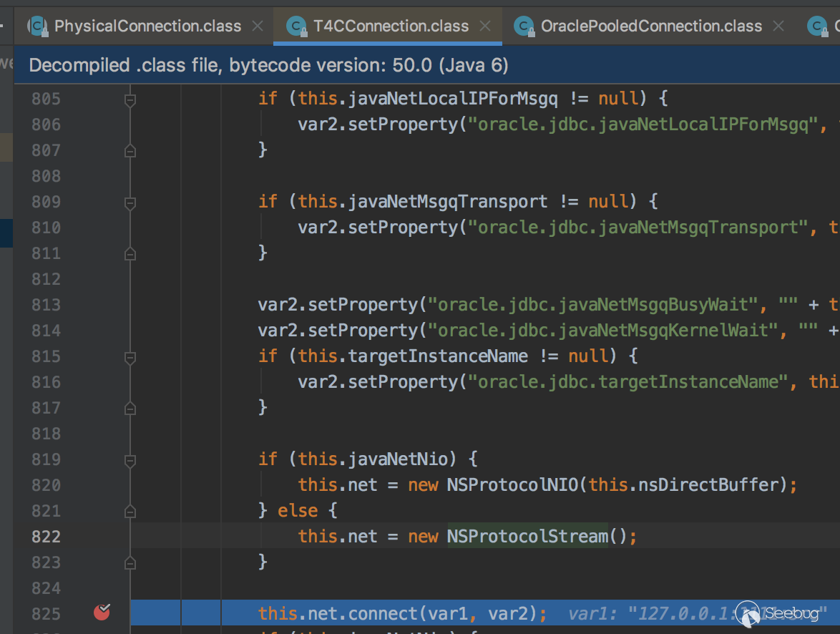This screenshot has height=634, width=840.
Task: Collapse the javaNetNio if block at line 819
Action: tap(130, 459)
